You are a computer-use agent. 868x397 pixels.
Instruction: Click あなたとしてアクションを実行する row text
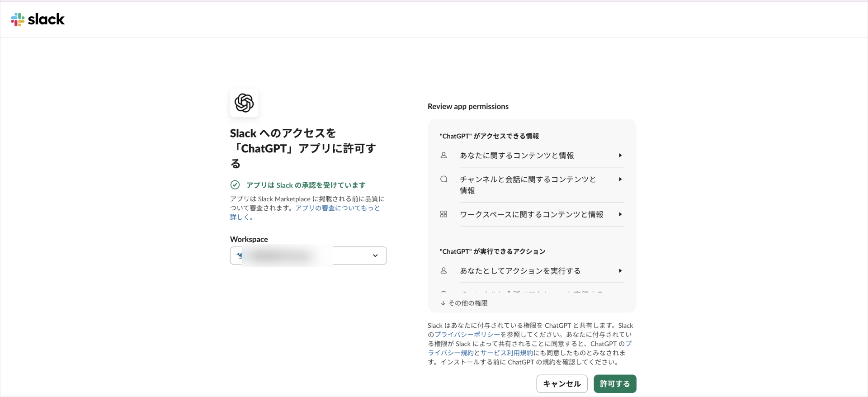pos(520,271)
